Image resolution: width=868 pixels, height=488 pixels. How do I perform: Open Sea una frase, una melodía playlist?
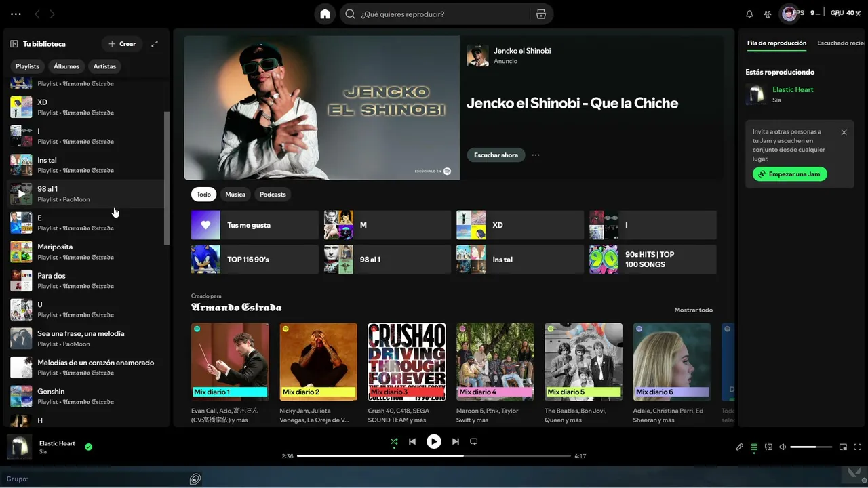pyautogui.click(x=86, y=338)
